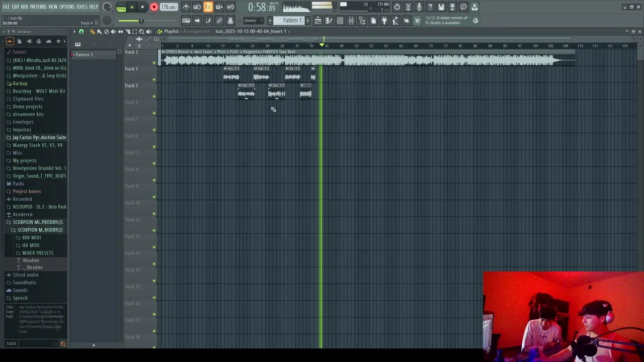Click the step editing arrow icon
The height and width of the screenshot is (362, 644).
tap(197, 21)
